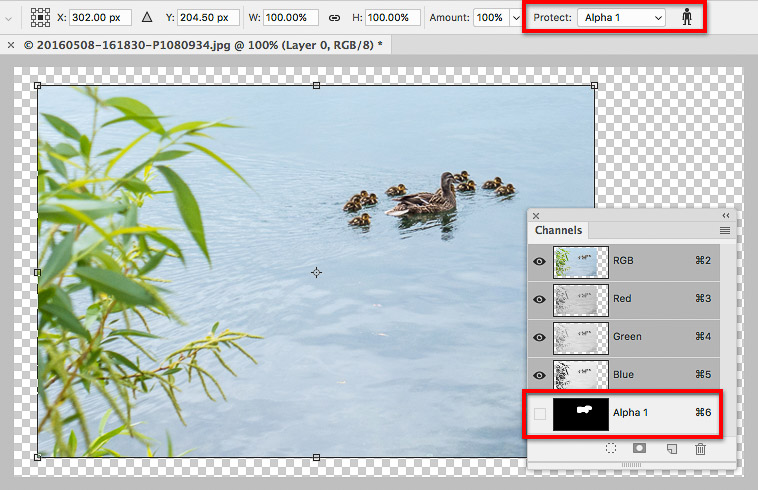Click the Green channel name
The height and width of the screenshot is (490, 758).
[x=627, y=336]
